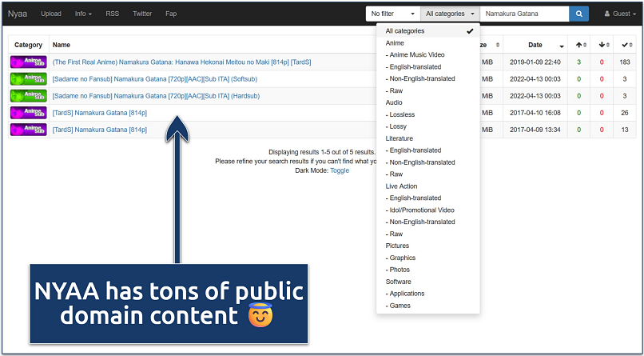644x356 pixels.
Task: Click green Anime Sub icon for Softsub row
Action: point(29,79)
